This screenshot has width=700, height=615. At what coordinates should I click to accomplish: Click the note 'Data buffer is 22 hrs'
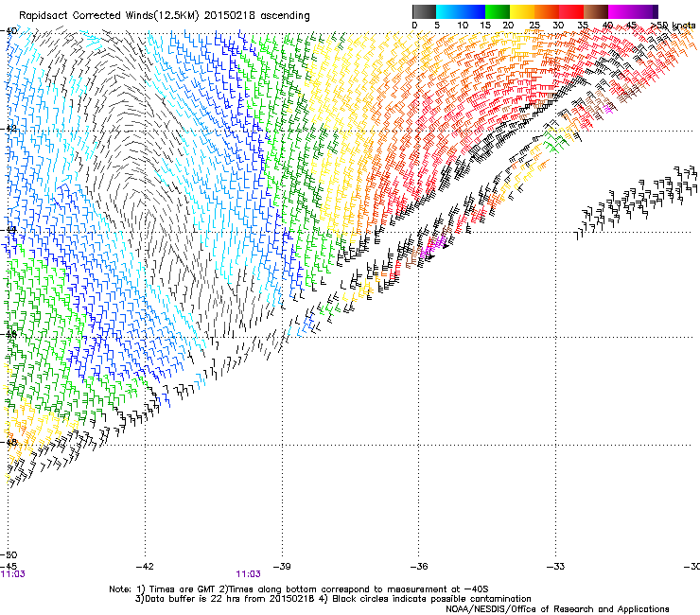point(191,599)
